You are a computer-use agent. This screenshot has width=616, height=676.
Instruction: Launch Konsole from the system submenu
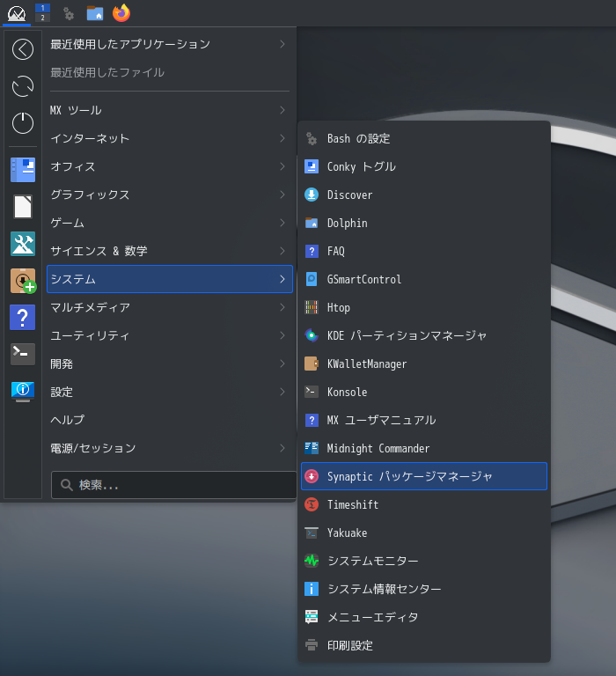coord(424,392)
